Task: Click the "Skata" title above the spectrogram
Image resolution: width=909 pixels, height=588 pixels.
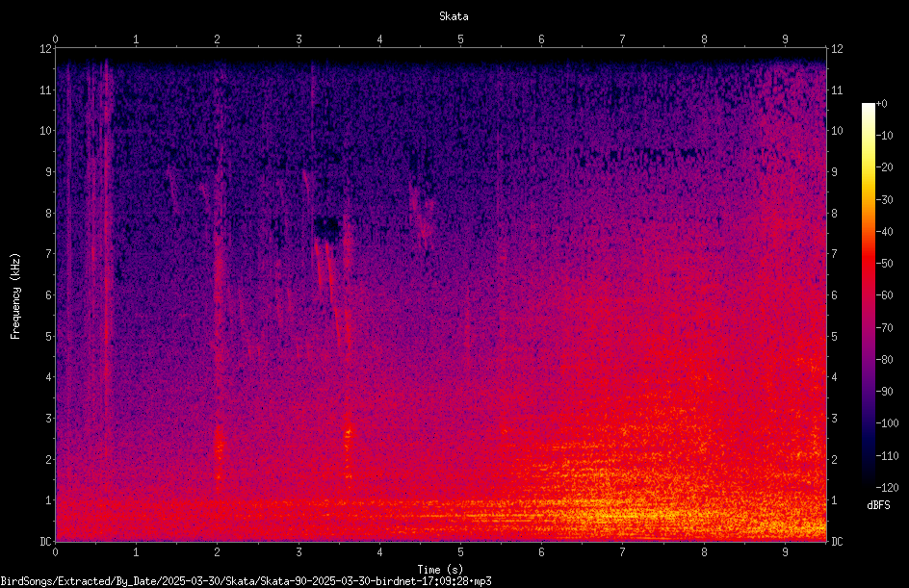Action: pyautogui.click(x=454, y=16)
